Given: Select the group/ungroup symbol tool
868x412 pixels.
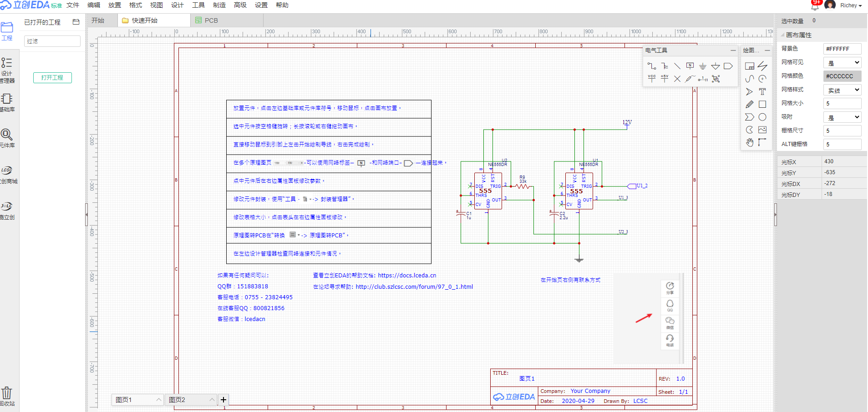Looking at the screenshot, I should (x=716, y=79).
